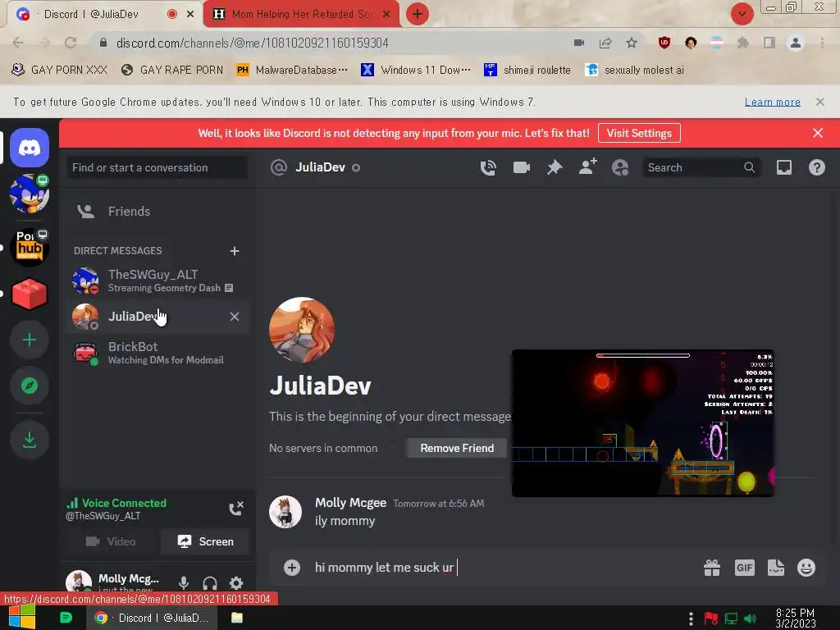
Task: Share your screen with Screen button
Action: [x=205, y=541]
